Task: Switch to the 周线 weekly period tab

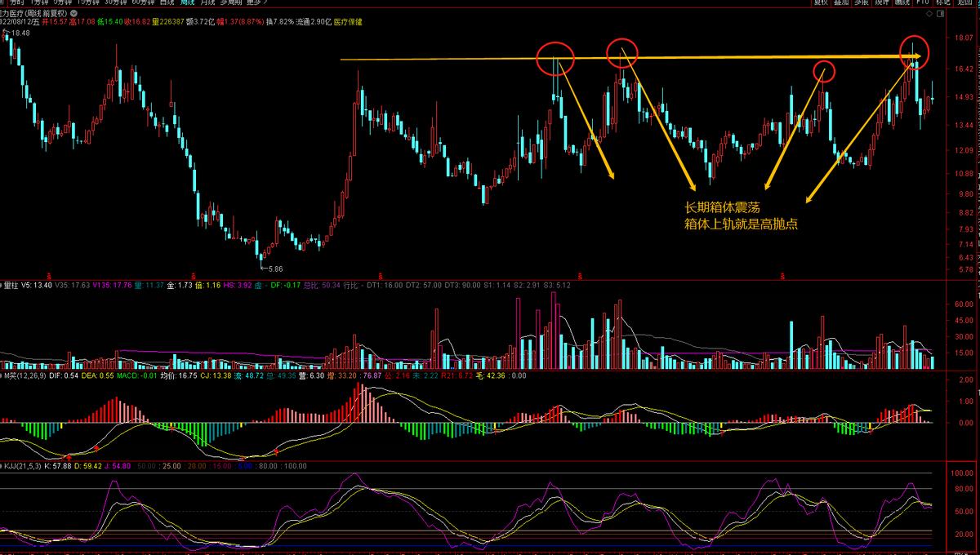Action: (188, 3)
